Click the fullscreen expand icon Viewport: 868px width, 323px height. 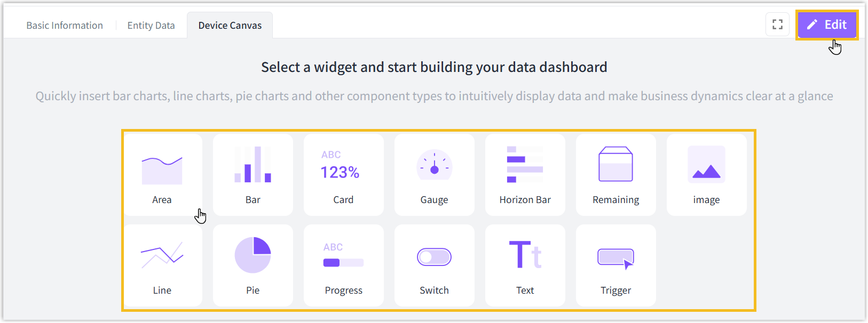click(777, 25)
